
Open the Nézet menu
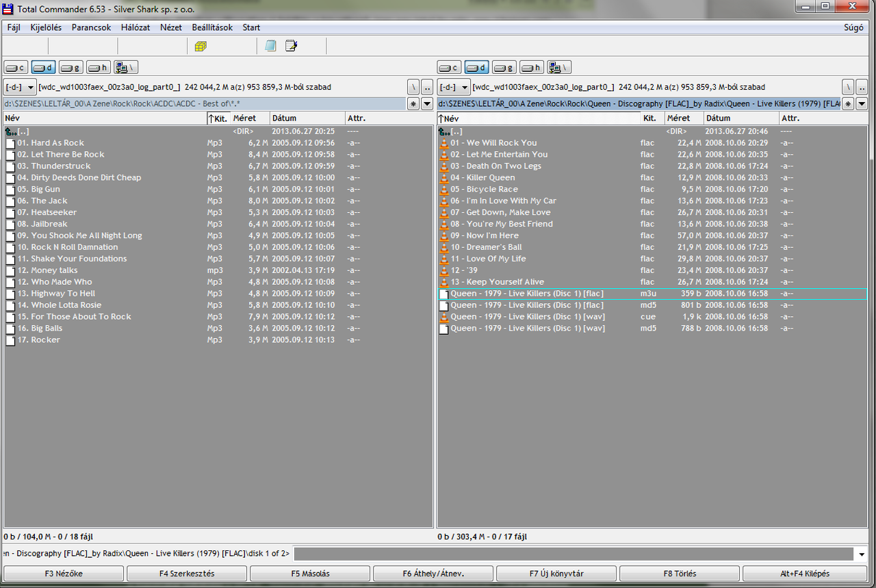171,27
